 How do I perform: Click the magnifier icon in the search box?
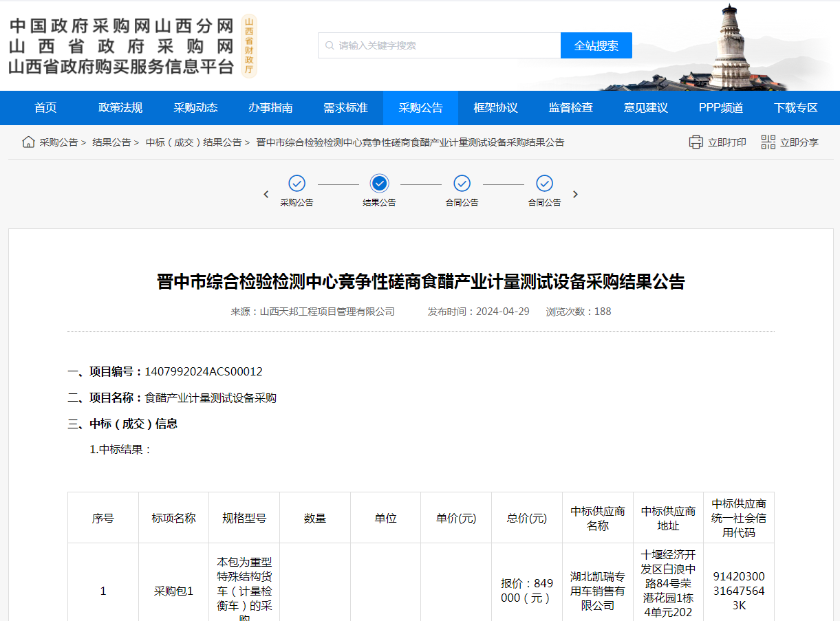[328, 45]
